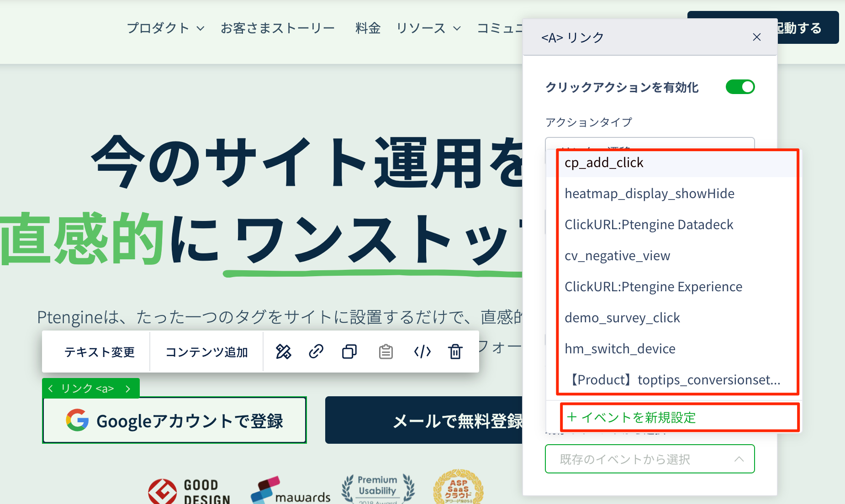The height and width of the screenshot is (504, 845).
Task: Click the link chain icon in toolbar
Action: point(316,352)
